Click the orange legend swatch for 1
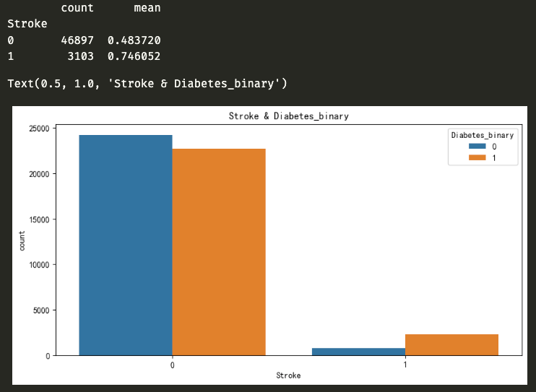The height and width of the screenshot is (392, 536). pyautogui.click(x=477, y=157)
